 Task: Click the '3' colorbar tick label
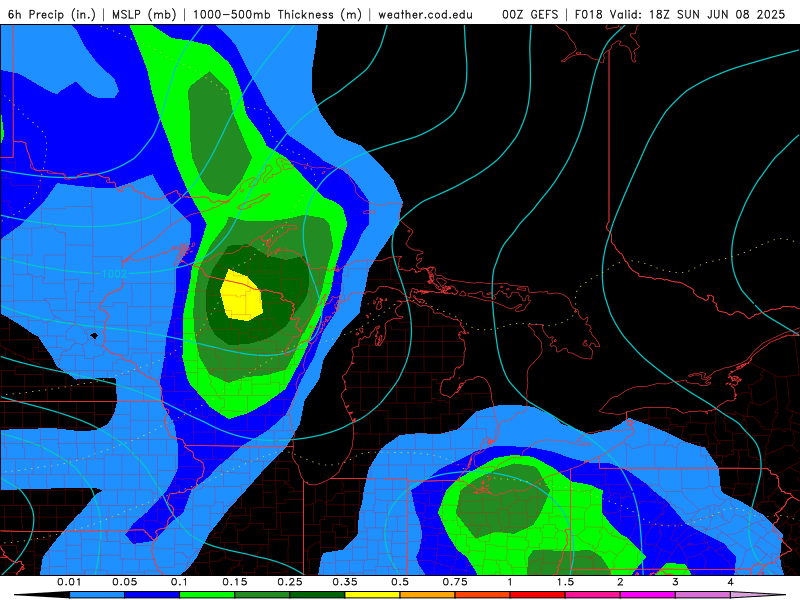[676, 582]
